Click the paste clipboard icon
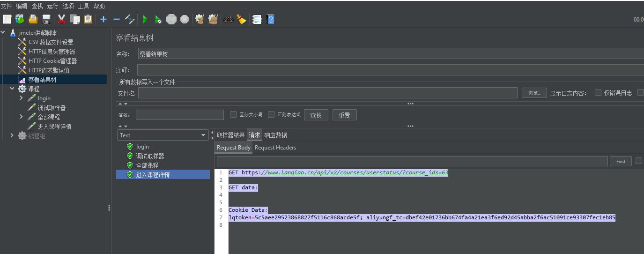The image size is (644, 254). tap(88, 19)
